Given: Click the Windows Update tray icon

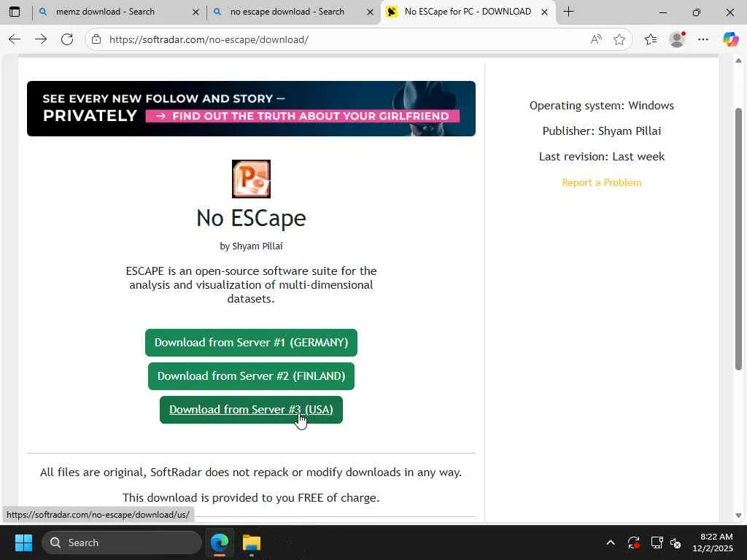Looking at the screenshot, I should (634, 542).
